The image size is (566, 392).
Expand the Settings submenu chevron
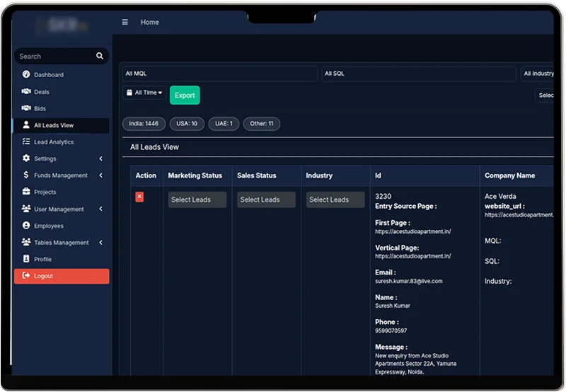point(100,158)
